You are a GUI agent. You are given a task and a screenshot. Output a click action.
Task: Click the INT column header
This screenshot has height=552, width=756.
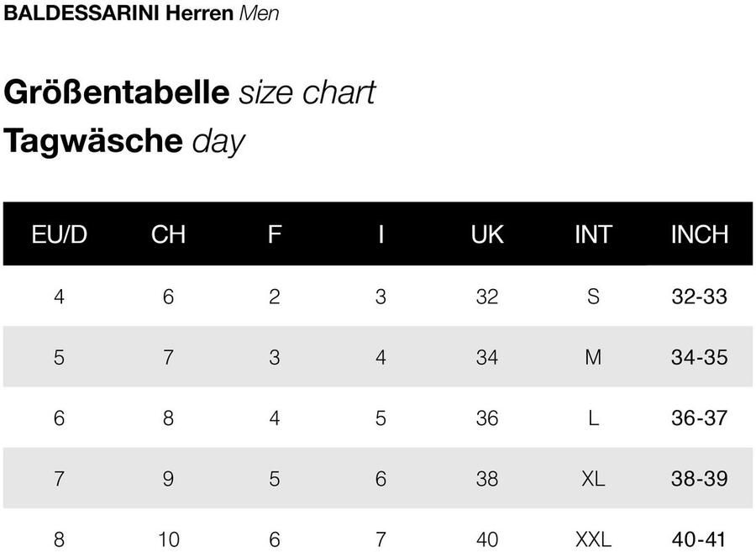tap(593, 234)
